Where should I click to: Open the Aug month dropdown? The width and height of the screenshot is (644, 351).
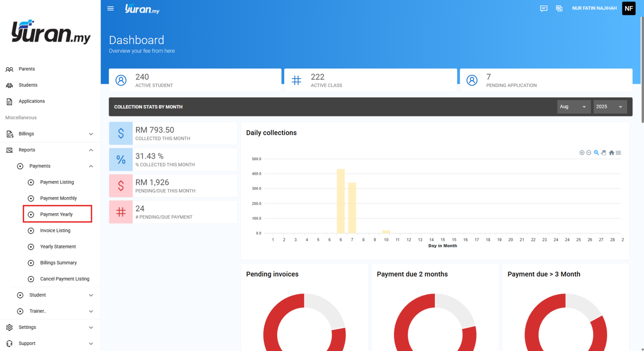574,107
